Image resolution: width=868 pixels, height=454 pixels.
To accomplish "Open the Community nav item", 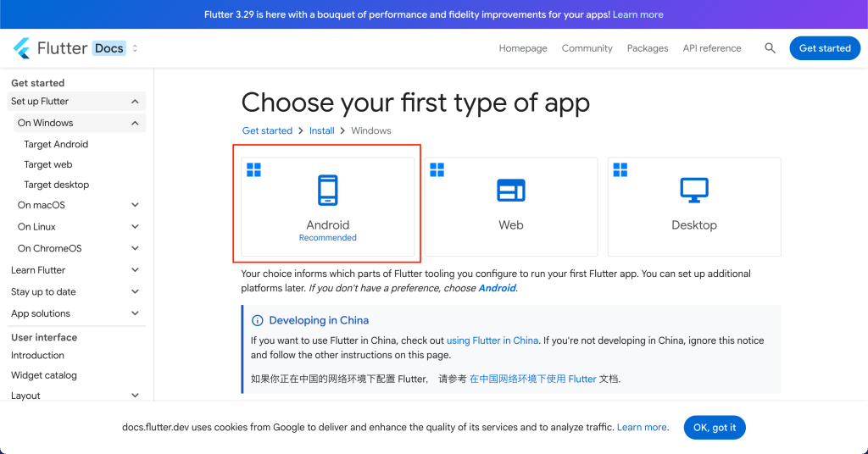I will (x=587, y=48).
